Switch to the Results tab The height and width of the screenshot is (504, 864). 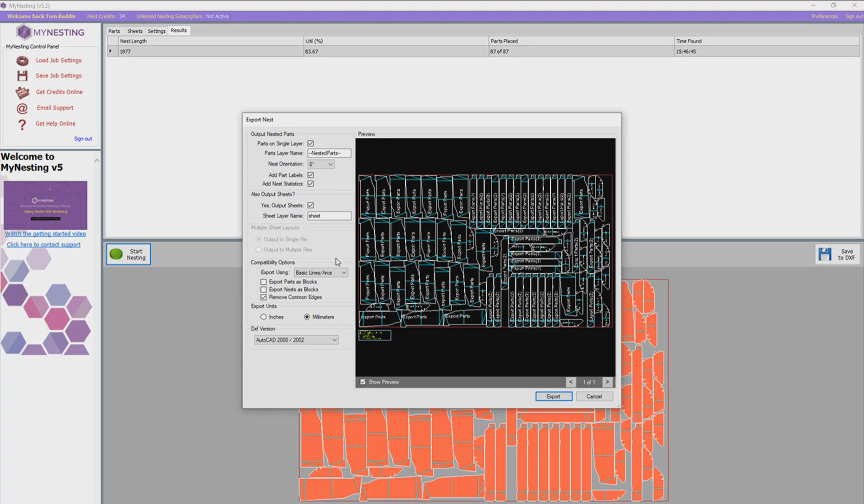pyautogui.click(x=179, y=31)
